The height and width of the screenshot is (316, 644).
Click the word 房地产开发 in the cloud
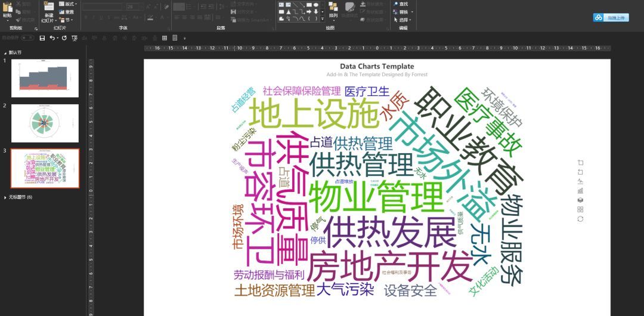point(390,265)
